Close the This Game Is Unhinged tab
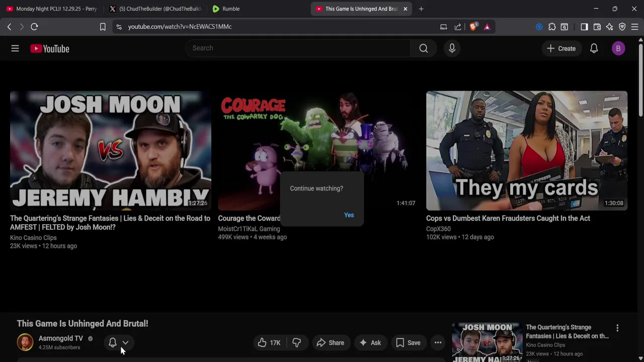The width and height of the screenshot is (644, 362). (x=405, y=9)
